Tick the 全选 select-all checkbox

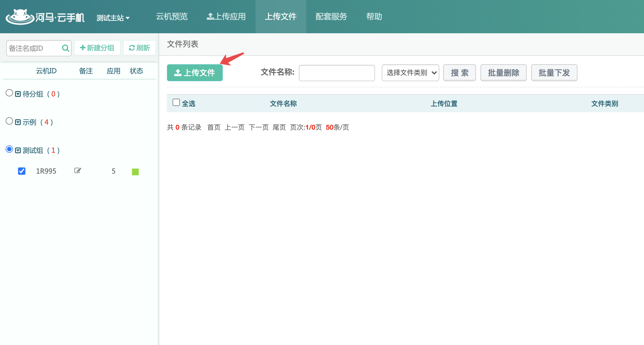pos(176,102)
